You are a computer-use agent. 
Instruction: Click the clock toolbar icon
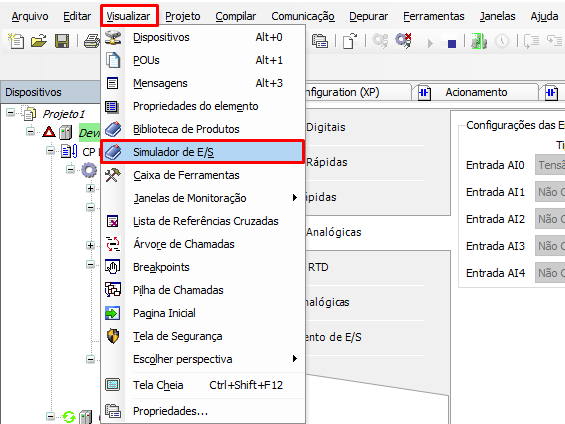(502, 41)
